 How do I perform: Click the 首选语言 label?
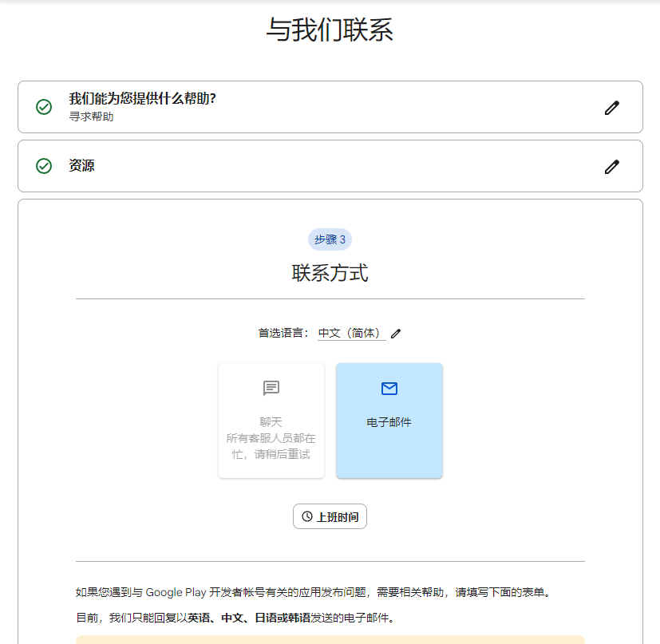(283, 334)
